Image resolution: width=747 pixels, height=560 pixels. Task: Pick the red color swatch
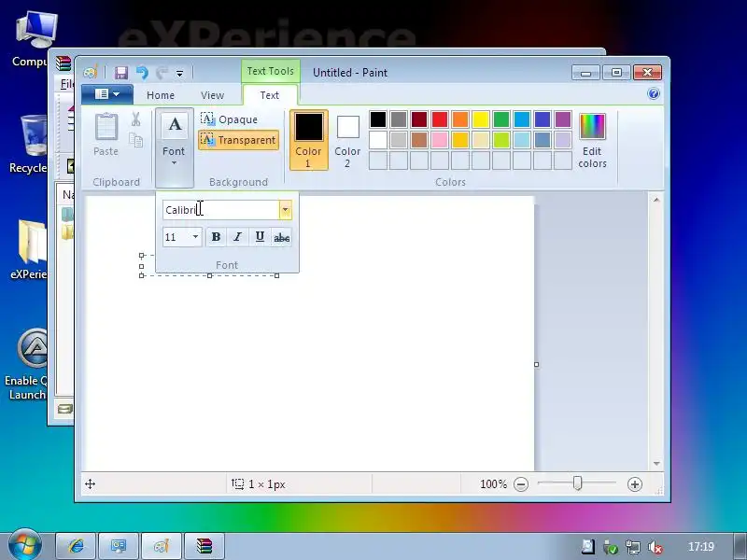(440, 119)
